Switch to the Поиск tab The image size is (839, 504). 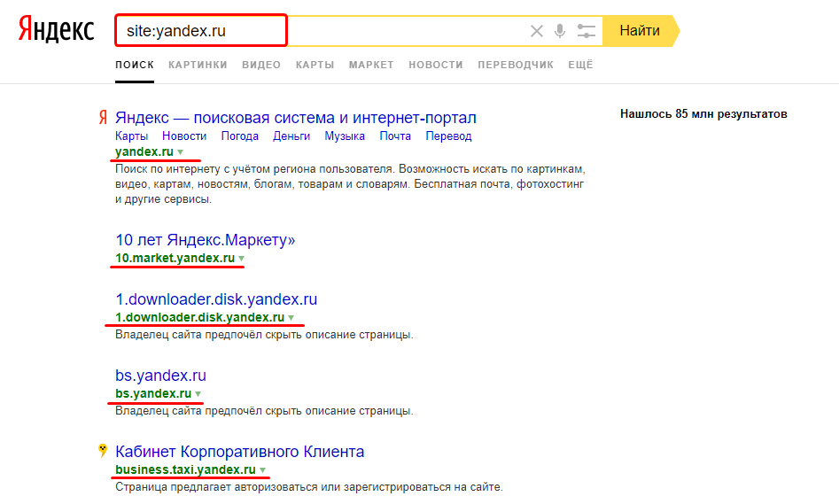point(135,65)
